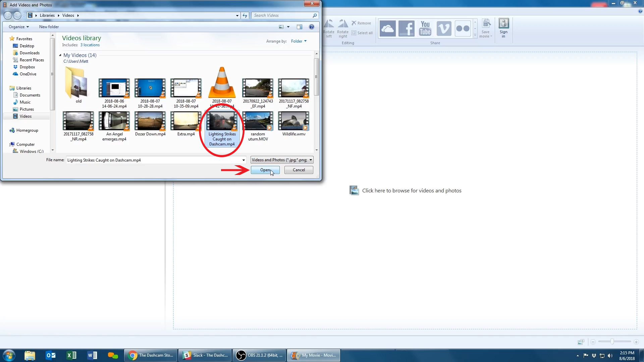Click New folder in toolbar

pyautogui.click(x=49, y=27)
